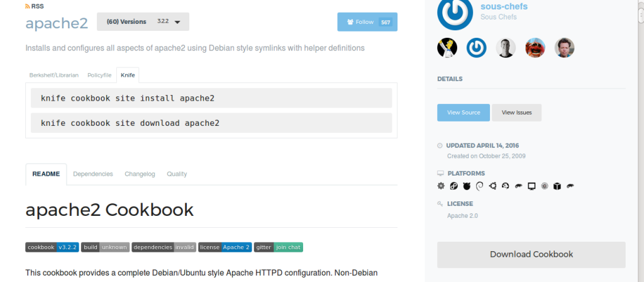Click the RSS link text
Viewport: 644px width, 282px height.
(37, 6)
